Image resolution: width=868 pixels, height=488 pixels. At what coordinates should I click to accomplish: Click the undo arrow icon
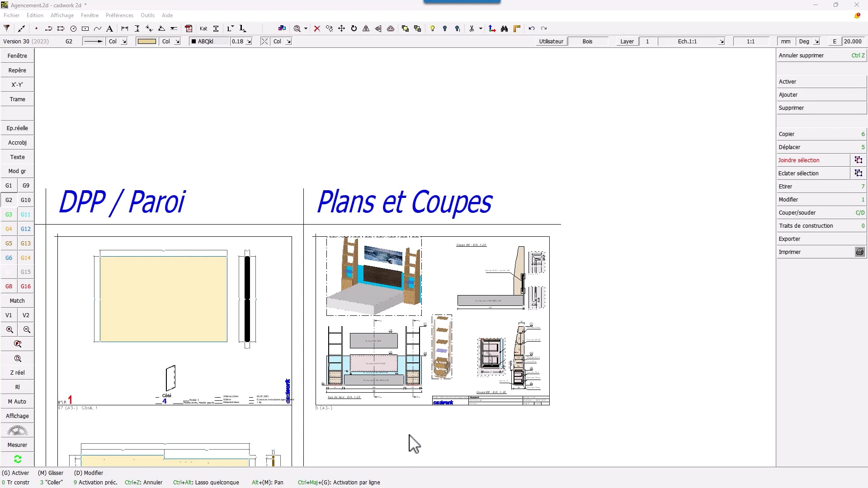click(x=532, y=28)
